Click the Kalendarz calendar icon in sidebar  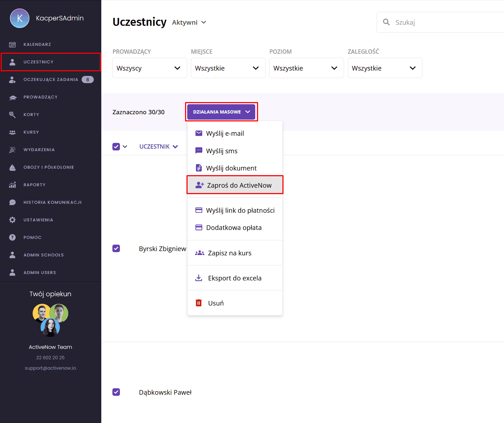click(12, 44)
